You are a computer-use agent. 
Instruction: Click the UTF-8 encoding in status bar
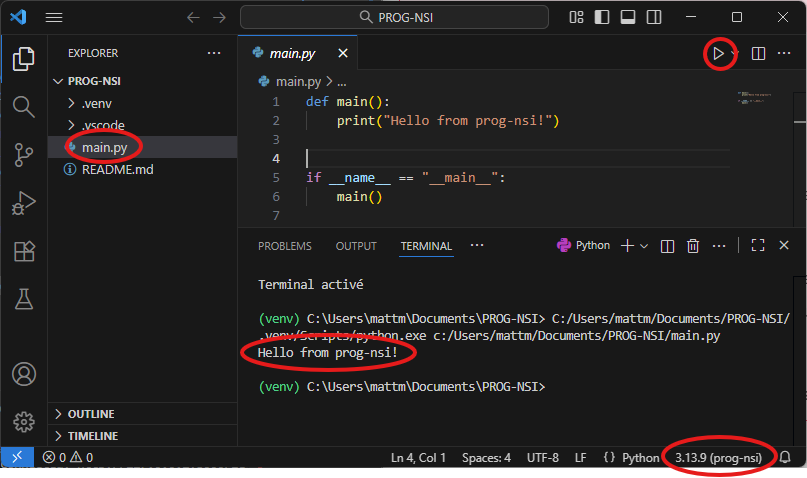click(542, 458)
